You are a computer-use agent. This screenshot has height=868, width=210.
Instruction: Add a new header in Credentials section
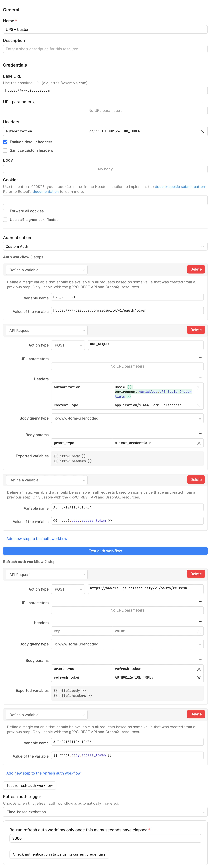(x=204, y=122)
